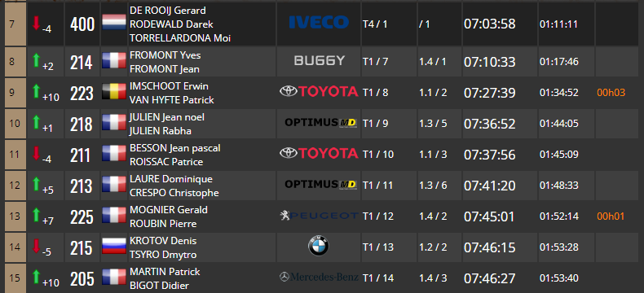Select driver name MOGNIER Gerald
Viewport: 644px width, 293px height.
169,210
